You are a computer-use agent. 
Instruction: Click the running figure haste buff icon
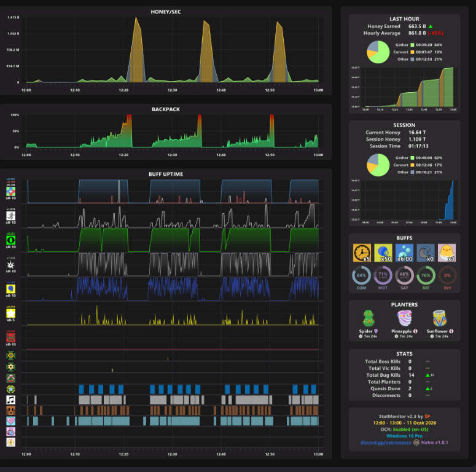coord(11,216)
